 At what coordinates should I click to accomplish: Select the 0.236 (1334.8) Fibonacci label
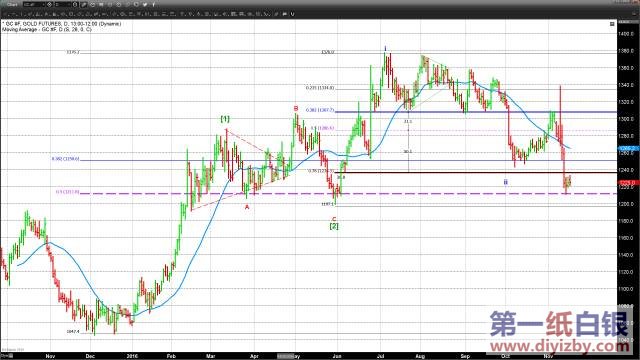pos(320,88)
